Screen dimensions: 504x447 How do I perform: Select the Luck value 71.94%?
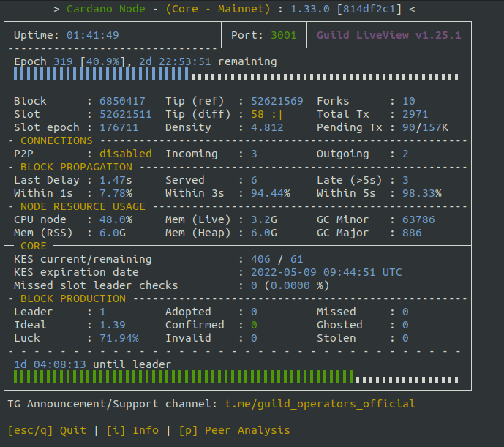119,338
